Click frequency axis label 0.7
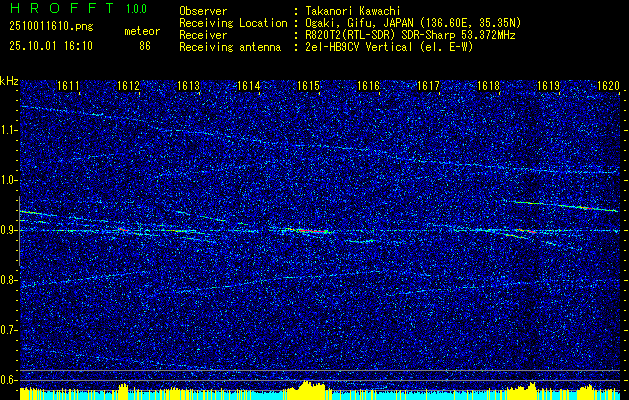The height and width of the screenshot is (400, 629). 8,330
